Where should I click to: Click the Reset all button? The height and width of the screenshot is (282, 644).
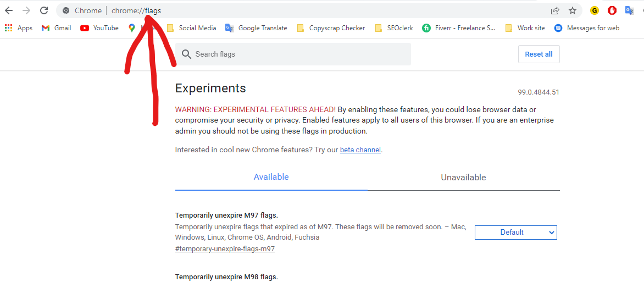(539, 54)
